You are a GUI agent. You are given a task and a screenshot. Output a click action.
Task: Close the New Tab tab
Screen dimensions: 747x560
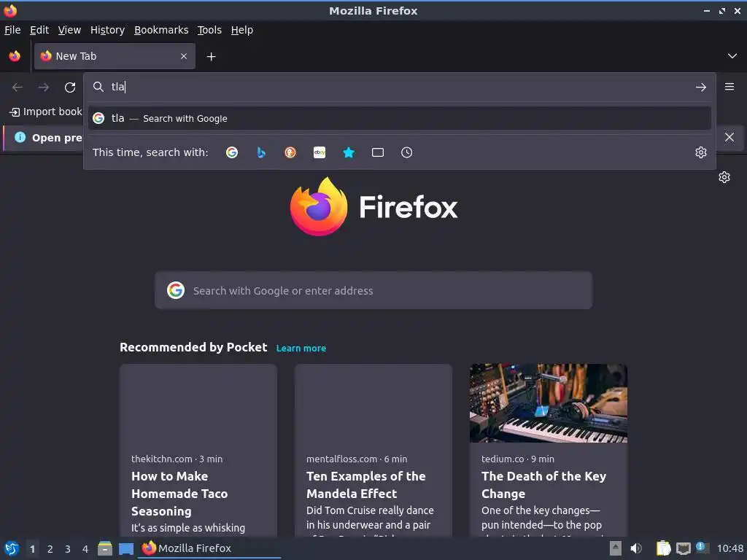point(184,56)
